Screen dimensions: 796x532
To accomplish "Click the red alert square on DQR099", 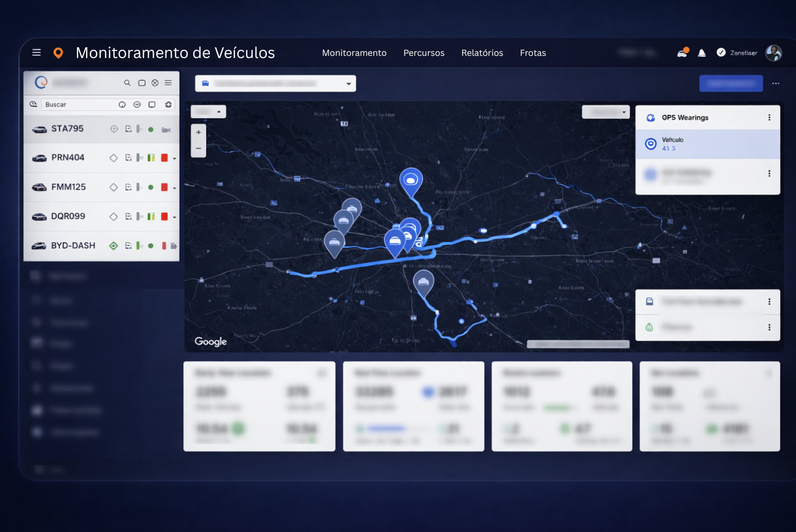I will coord(165,216).
